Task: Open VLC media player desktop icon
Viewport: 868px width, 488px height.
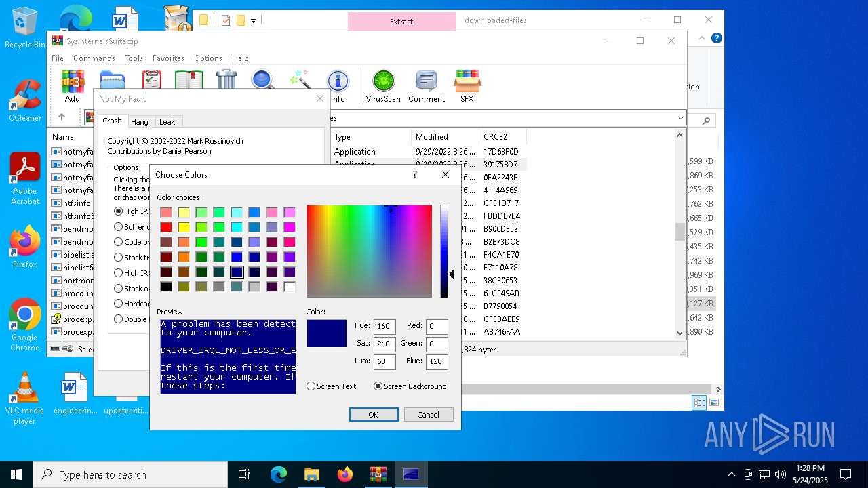Action: 25,399
